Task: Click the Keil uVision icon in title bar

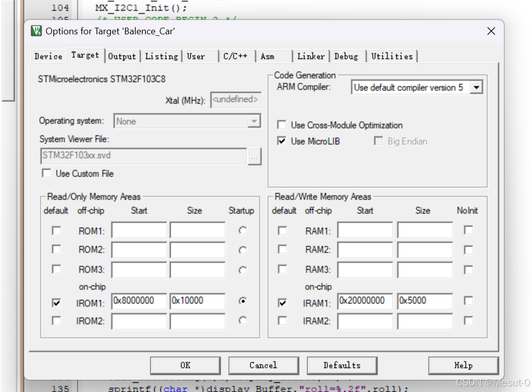Action: (x=36, y=31)
